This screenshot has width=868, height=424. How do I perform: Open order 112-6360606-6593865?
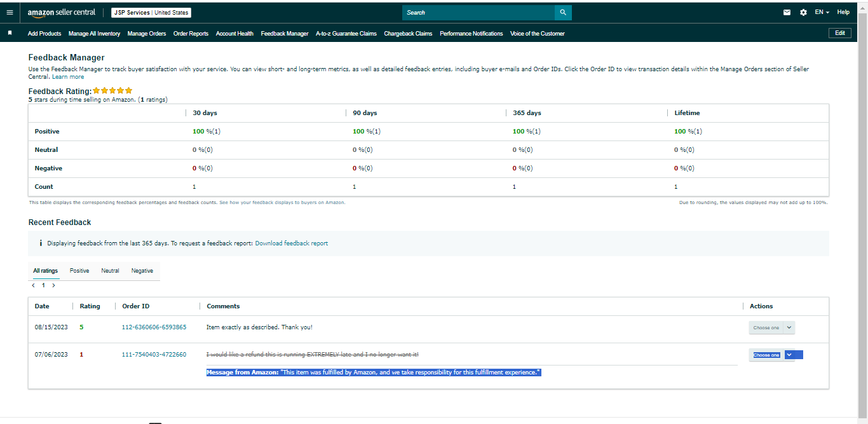point(154,327)
